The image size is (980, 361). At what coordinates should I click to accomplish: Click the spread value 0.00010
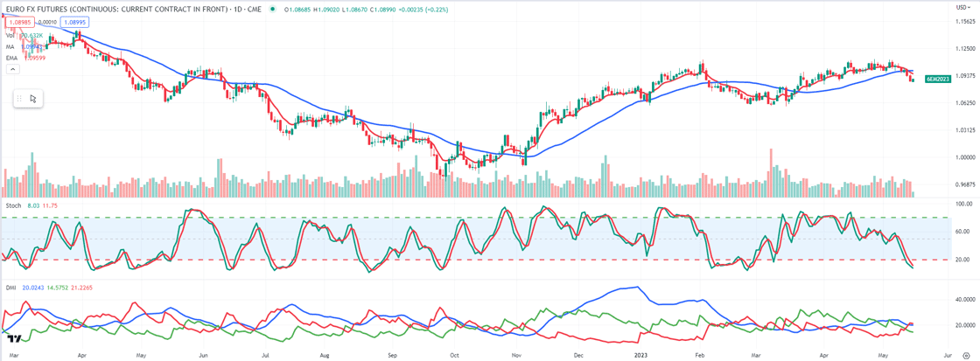[x=47, y=22]
